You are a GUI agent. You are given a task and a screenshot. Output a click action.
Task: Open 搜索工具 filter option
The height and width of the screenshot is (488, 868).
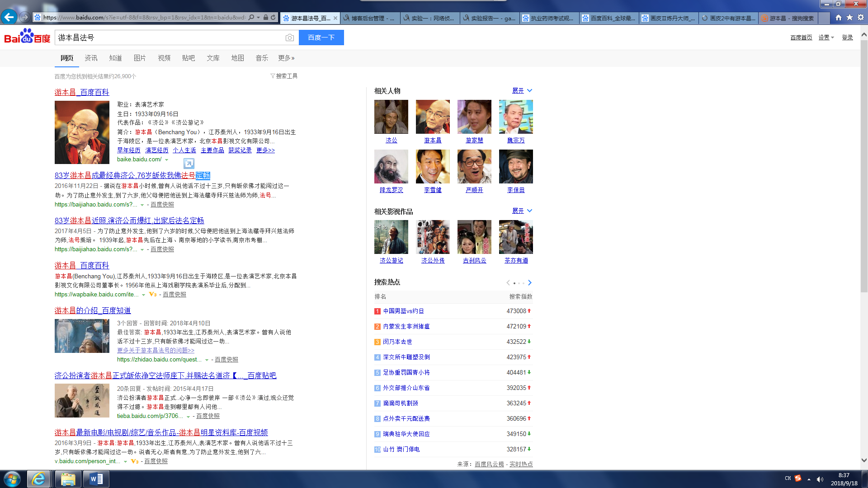(284, 76)
